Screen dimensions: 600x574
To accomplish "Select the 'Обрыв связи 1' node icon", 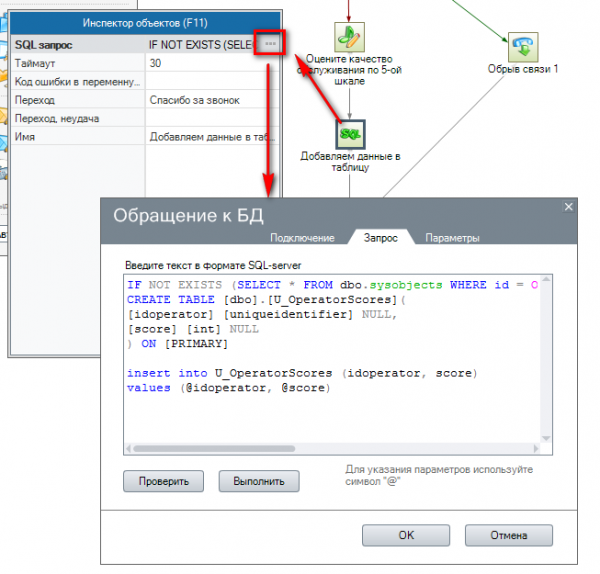I will [523, 45].
